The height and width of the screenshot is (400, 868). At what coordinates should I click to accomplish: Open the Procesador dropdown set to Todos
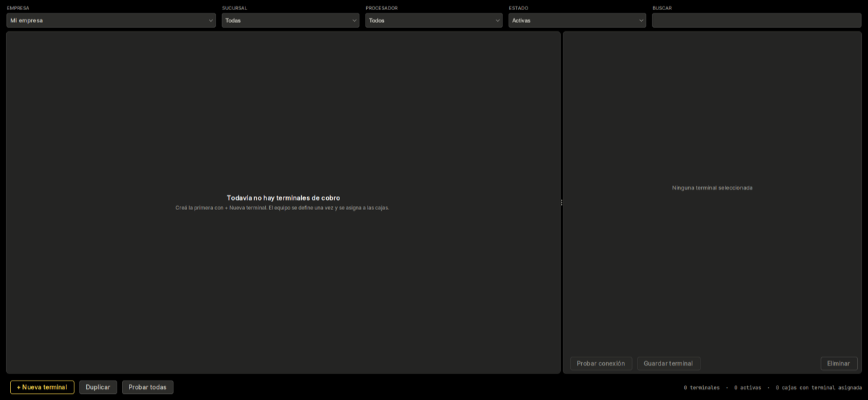(x=434, y=20)
